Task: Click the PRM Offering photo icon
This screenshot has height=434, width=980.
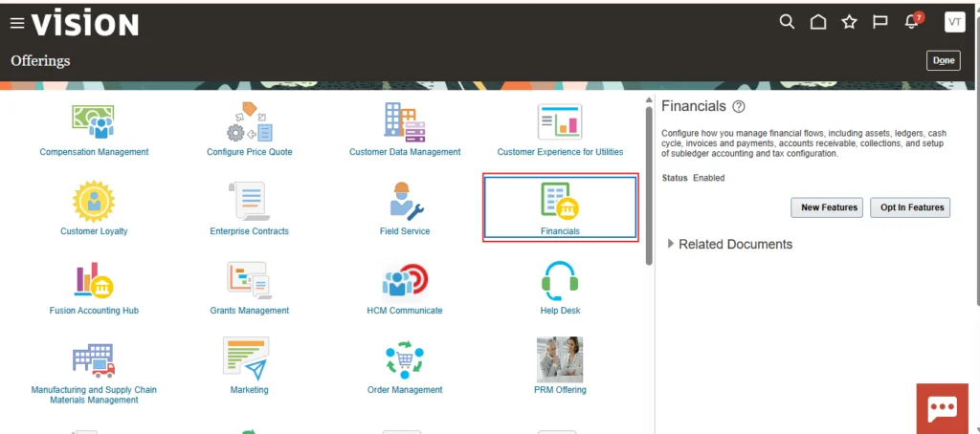Action: 560,359
